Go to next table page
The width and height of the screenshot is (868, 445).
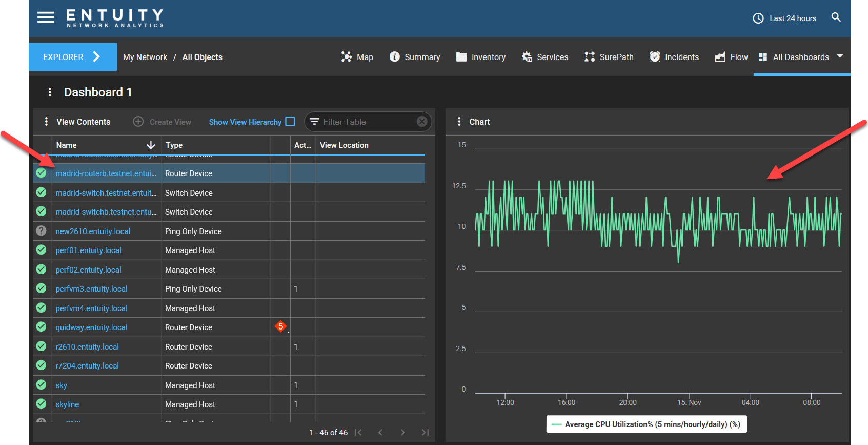(403, 433)
